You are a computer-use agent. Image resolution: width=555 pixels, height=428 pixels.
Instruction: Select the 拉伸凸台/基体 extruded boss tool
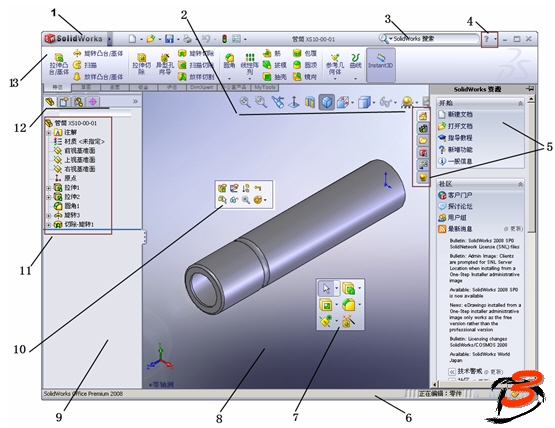[x=59, y=64]
